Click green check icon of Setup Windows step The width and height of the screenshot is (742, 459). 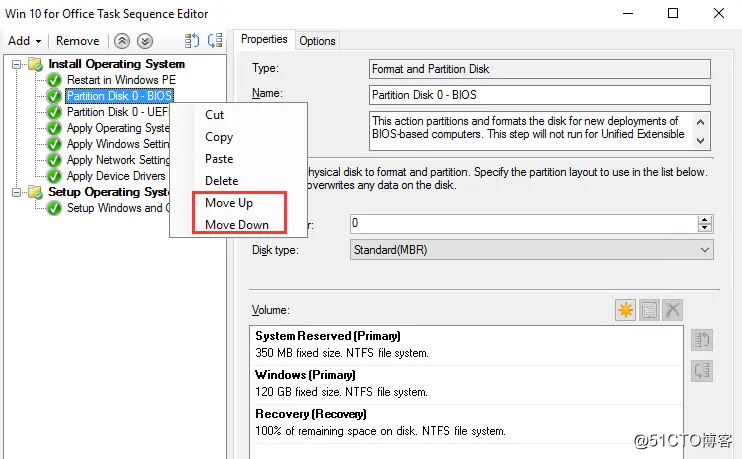(54, 209)
